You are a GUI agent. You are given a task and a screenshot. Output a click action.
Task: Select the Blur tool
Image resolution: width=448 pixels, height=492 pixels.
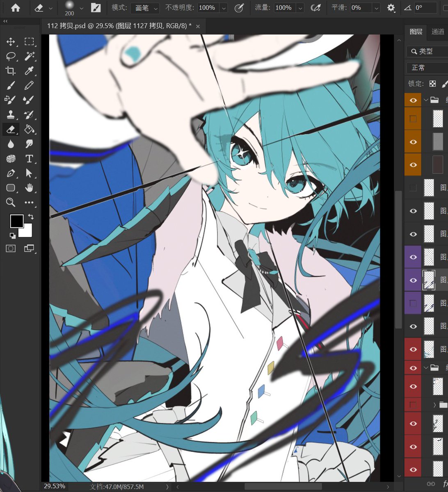(11, 144)
